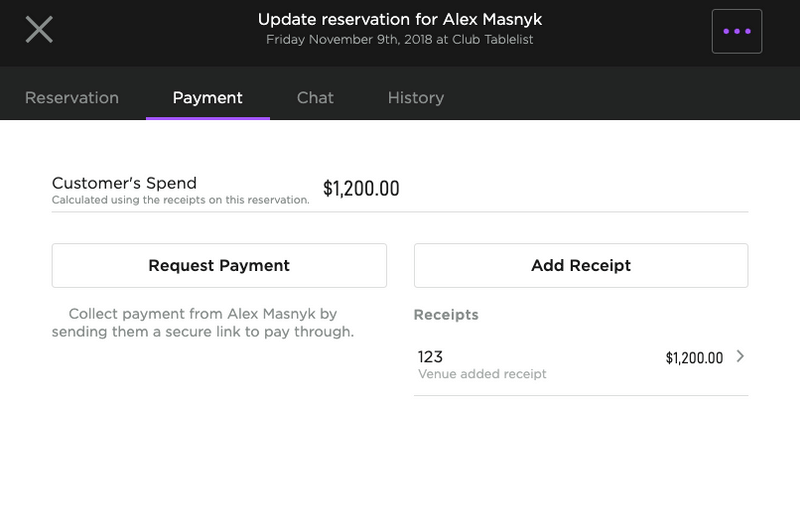The height and width of the screenshot is (508, 800).
Task: Expand receipt 123 using the chevron arrow
Action: click(740, 356)
